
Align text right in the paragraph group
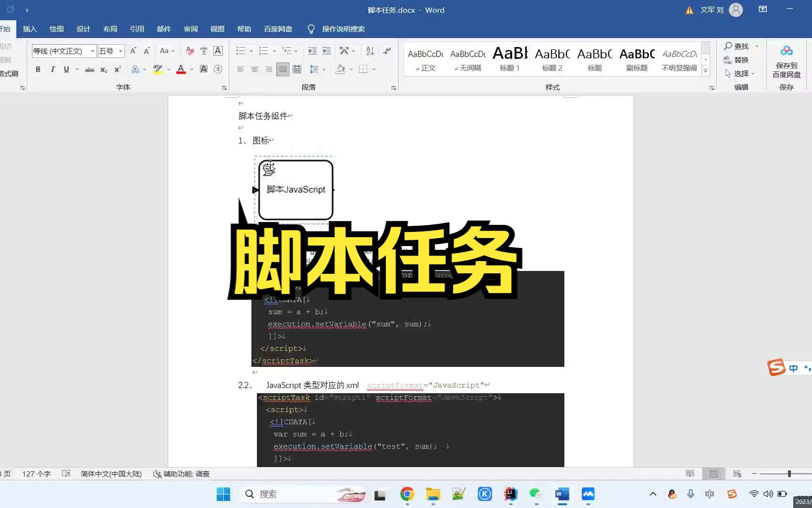pos(268,69)
